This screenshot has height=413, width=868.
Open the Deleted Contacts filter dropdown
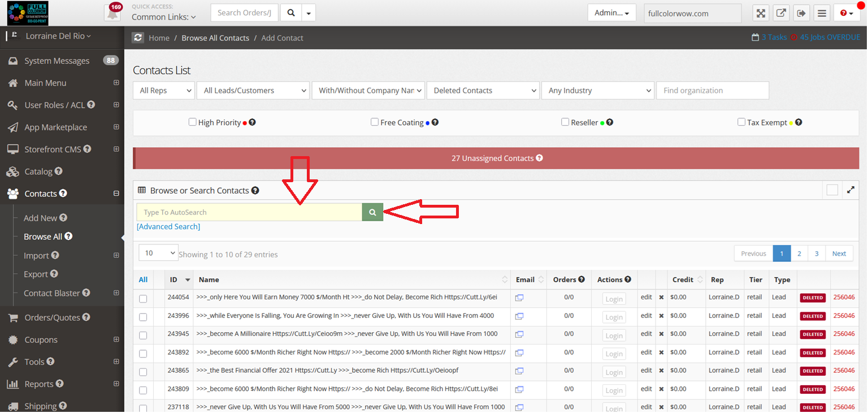483,91
